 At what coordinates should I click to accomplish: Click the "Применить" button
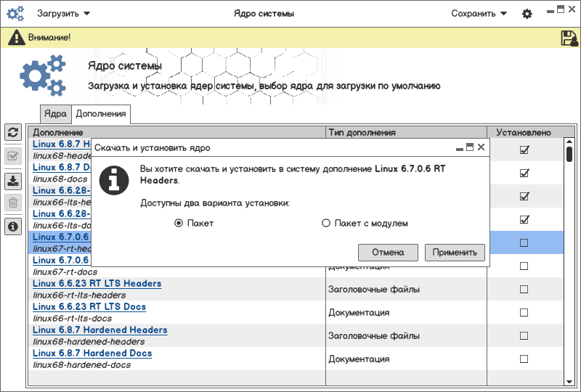pos(455,253)
